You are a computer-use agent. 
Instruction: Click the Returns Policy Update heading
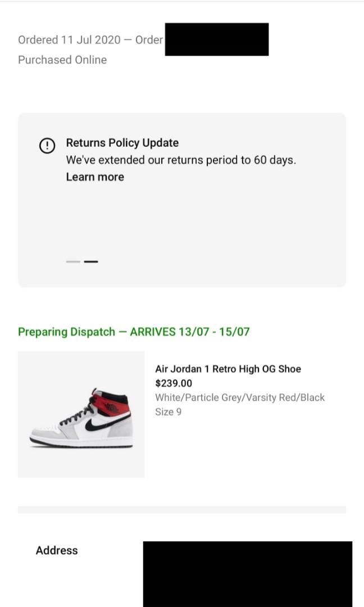click(x=122, y=143)
